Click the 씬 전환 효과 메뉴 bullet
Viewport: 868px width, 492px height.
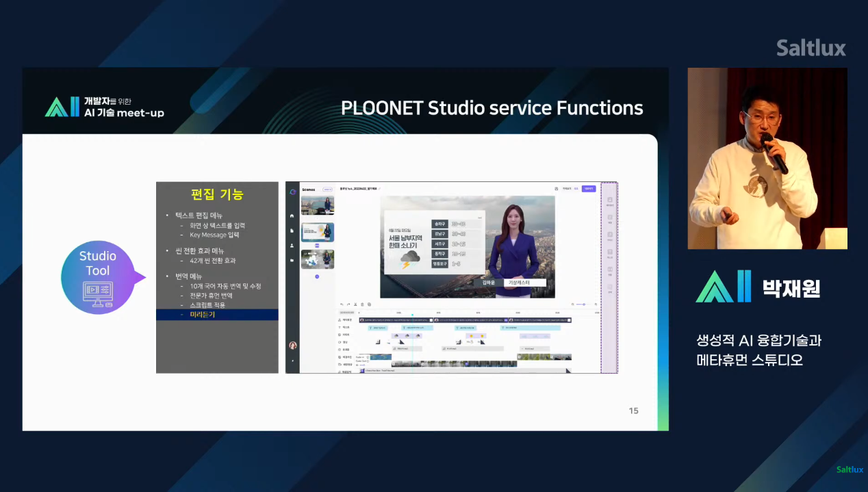[x=199, y=250]
